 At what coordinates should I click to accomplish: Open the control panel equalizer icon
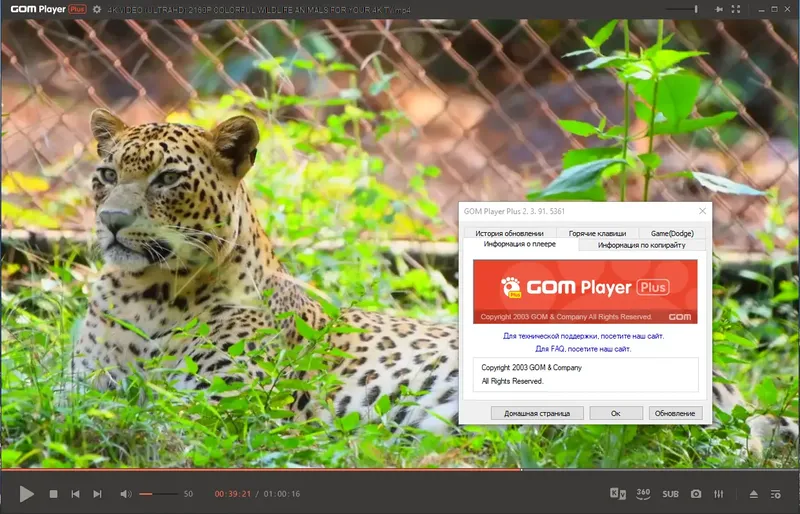718,494
